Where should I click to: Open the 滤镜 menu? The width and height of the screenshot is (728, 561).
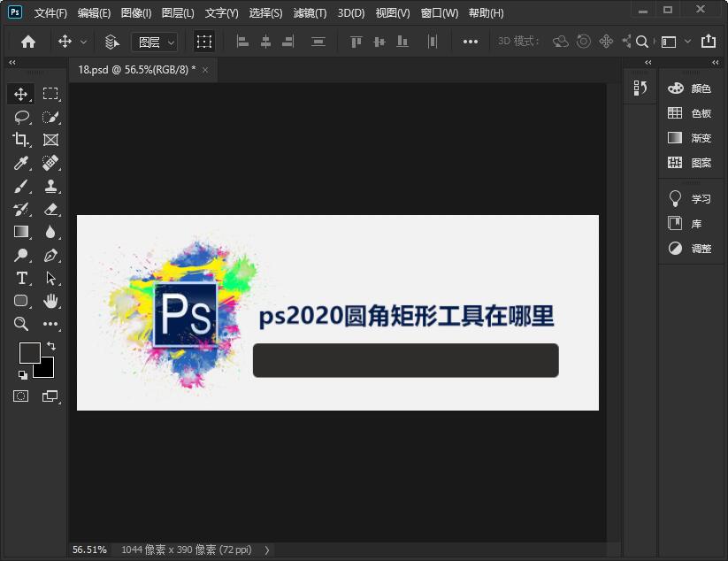point(309,12)
